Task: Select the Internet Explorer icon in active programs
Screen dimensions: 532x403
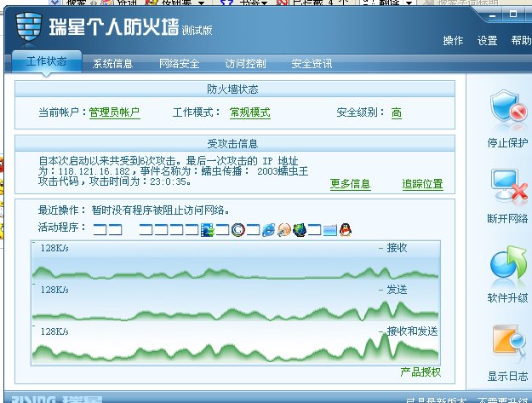Action: pyautogui.click(x=268, y=230)
